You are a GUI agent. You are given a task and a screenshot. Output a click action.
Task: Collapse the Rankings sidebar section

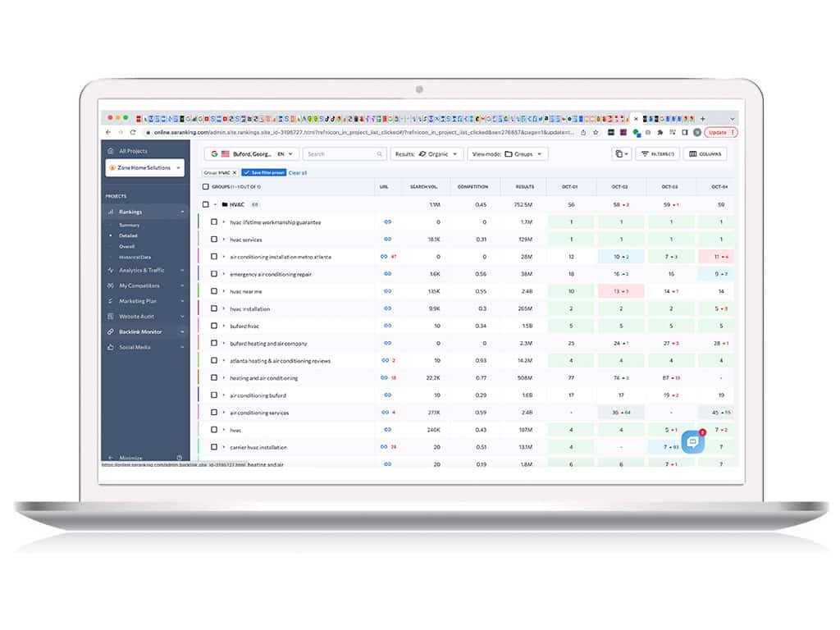(x=182, y=212)
